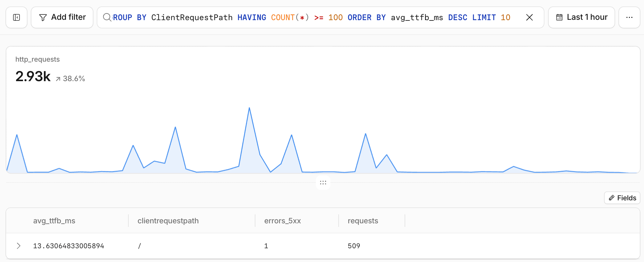Open the Last 1 hour time range picker
Image resolution: width=644 pixels, height=262 pixels.
(x=581, y=18)
